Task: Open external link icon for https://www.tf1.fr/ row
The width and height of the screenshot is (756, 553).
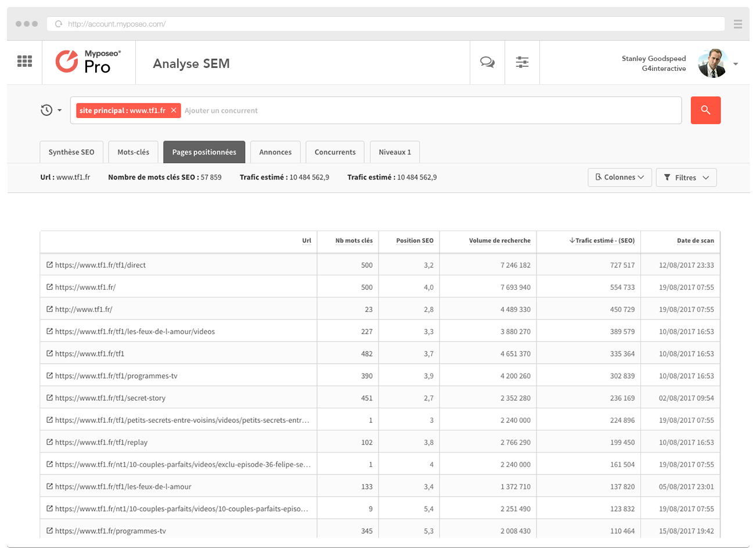Action: pyautogui.click(x=49, y=287)
